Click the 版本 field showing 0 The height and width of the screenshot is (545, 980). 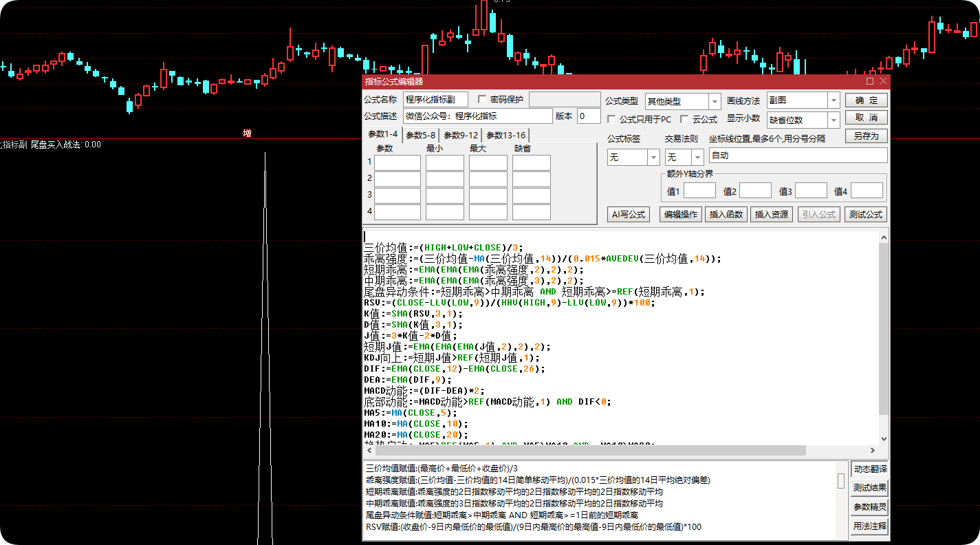click(x=589, y=116)
